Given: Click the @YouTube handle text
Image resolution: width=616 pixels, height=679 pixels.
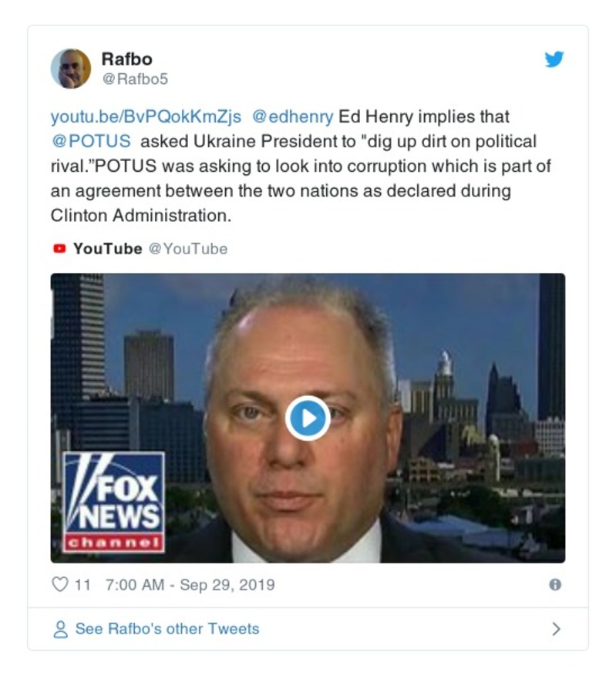Looking at the screenshot, I should (x=187, y=249).
